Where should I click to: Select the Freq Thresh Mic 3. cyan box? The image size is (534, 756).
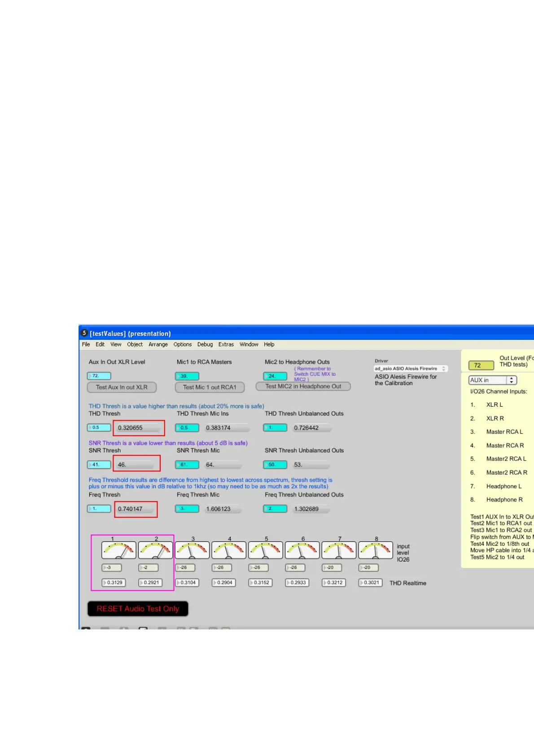click(x=187, y=509)
